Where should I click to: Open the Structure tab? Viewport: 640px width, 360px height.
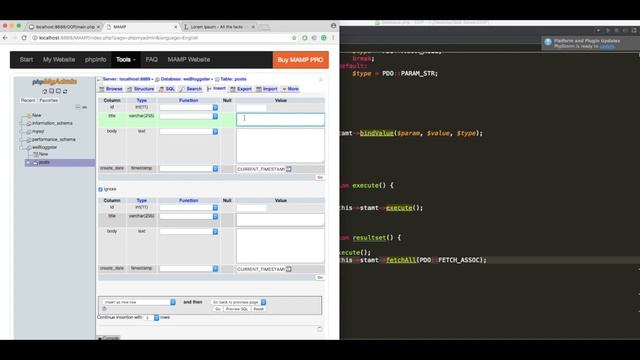(x=140, y=89)
